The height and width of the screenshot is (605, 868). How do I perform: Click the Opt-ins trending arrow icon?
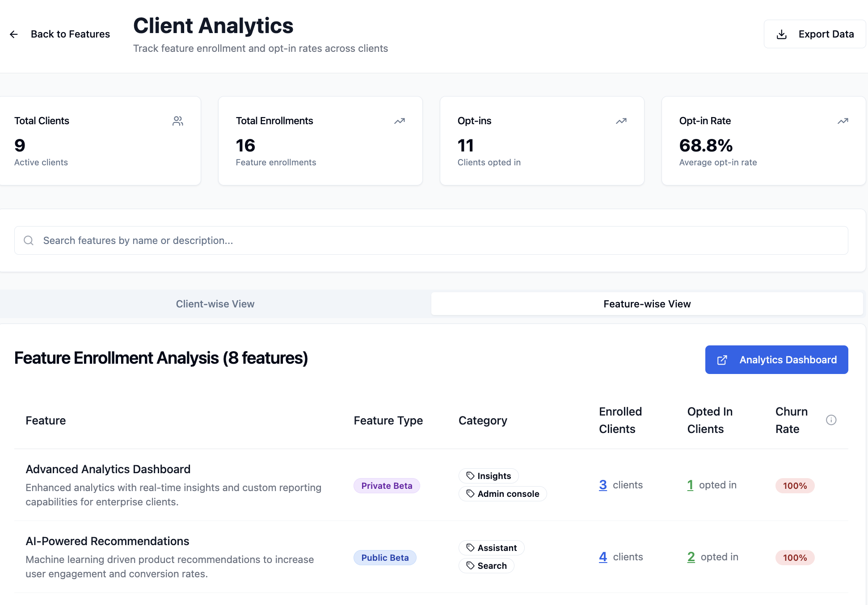621,121
